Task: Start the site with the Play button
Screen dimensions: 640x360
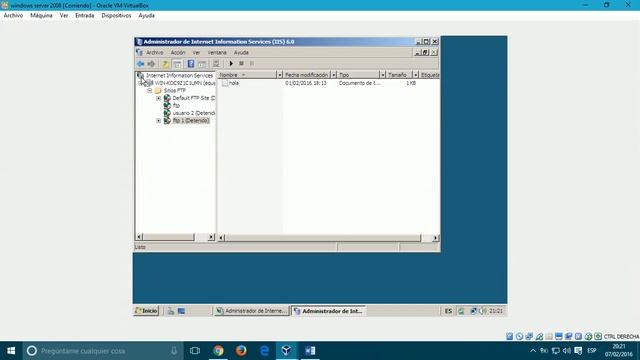Action: (x=231, y=64)
